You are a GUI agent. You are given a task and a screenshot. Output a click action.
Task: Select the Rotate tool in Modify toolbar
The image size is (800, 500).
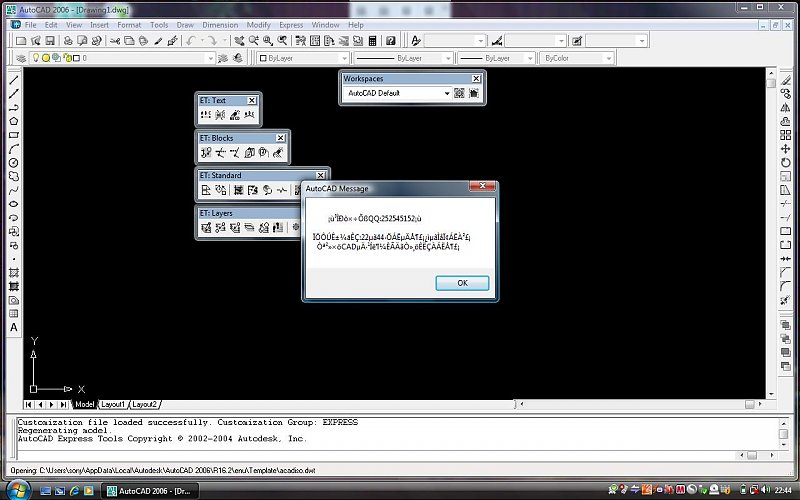[786, 163]
